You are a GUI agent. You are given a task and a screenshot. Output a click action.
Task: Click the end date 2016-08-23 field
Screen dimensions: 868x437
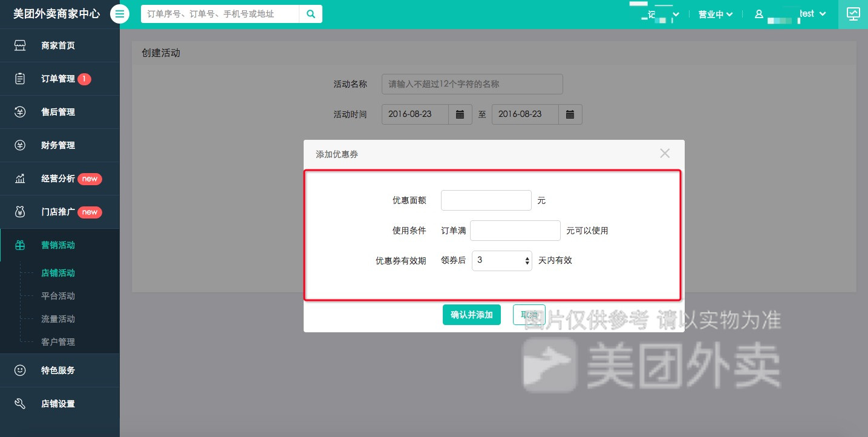525,114
